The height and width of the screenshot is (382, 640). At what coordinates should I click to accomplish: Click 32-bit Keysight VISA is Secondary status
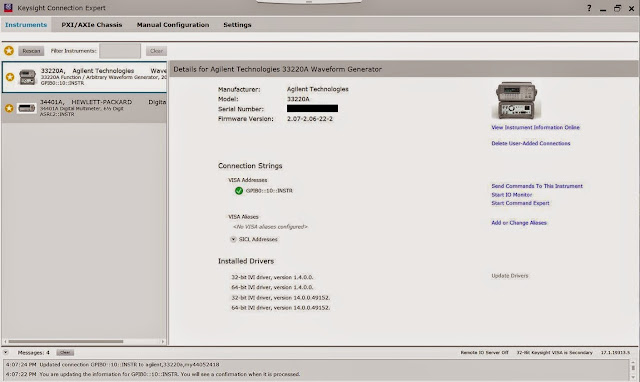click(554, 353)
